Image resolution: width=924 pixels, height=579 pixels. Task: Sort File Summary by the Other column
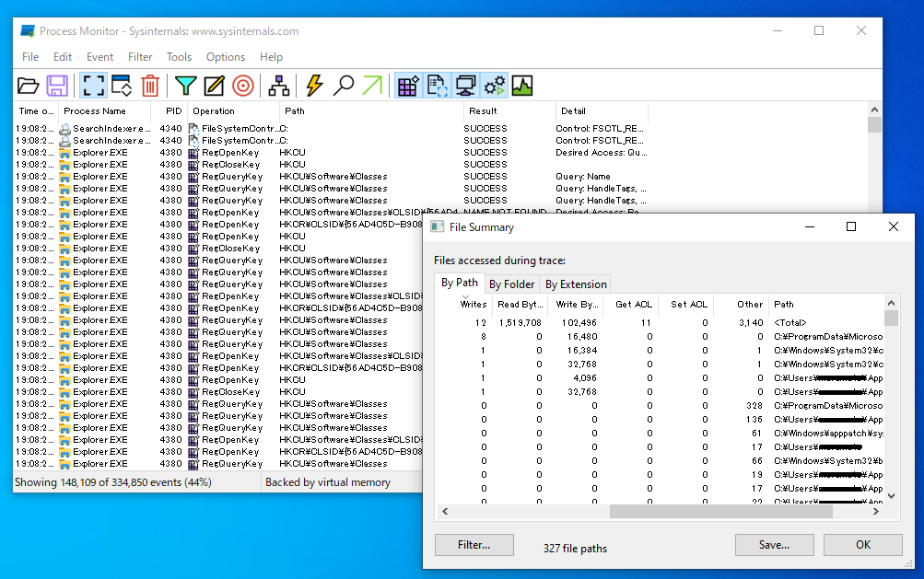click(742, 304)
